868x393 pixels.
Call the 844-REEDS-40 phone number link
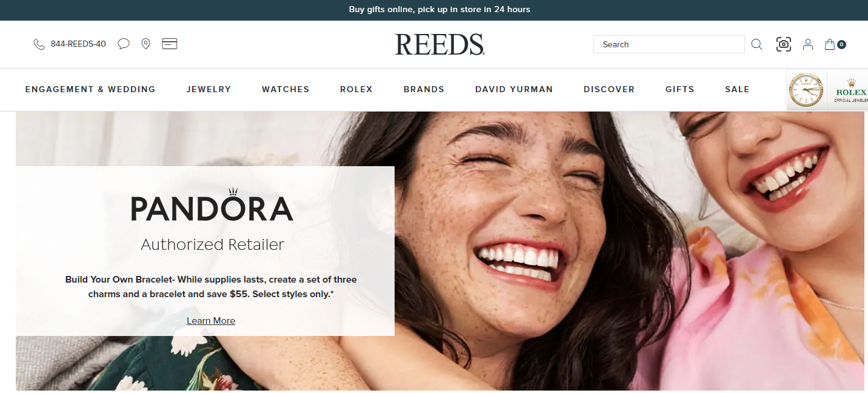[78, 44]
